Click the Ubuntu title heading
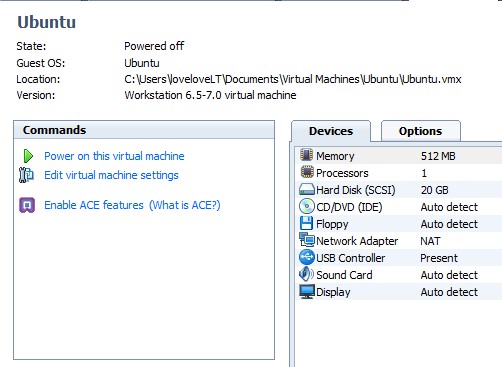Image resolution: width=502 pixels, height=367 pixels. click(x=47, y=22)
